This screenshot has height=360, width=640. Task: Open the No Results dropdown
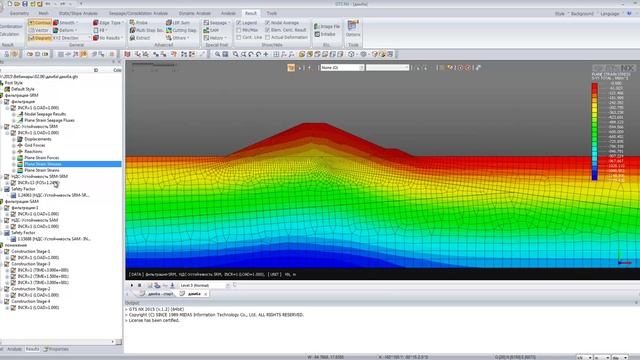pyautogui.click(x=108, y=38)
